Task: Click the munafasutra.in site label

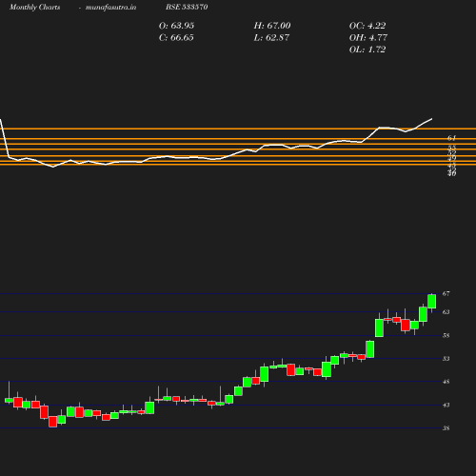Action: [110, 7]
